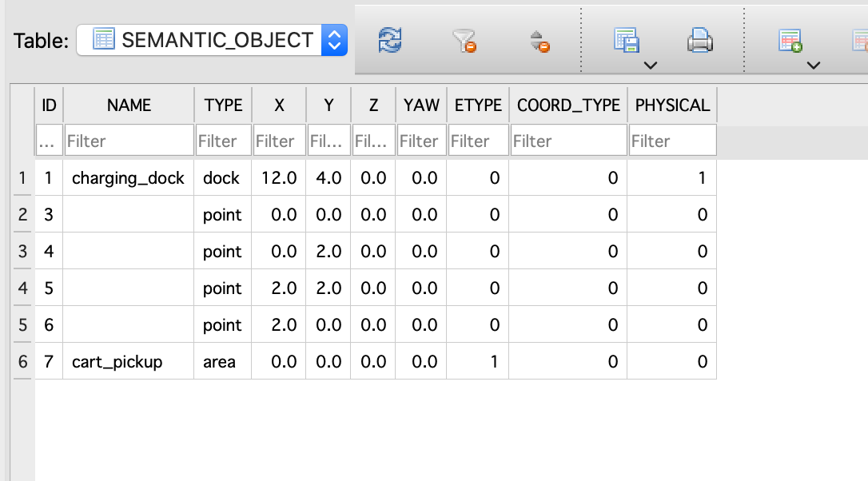Expand the save table options arrow

coord(651,66)
